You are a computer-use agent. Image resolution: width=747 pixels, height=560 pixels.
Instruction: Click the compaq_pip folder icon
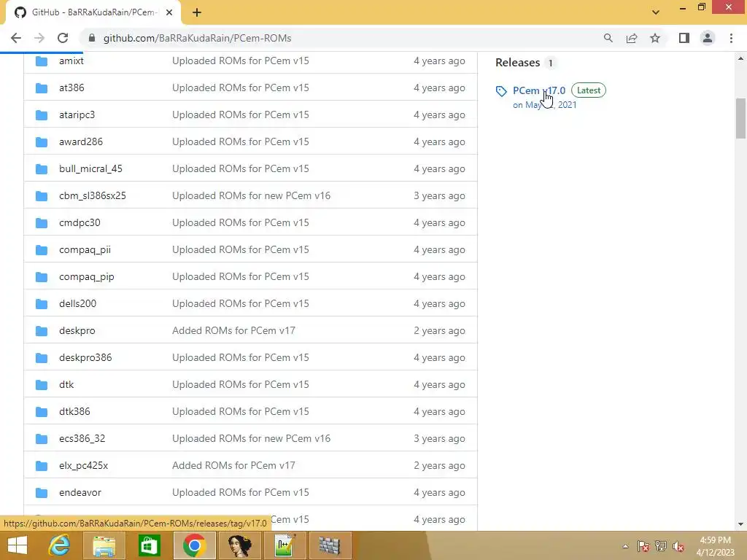pos(42,276)
